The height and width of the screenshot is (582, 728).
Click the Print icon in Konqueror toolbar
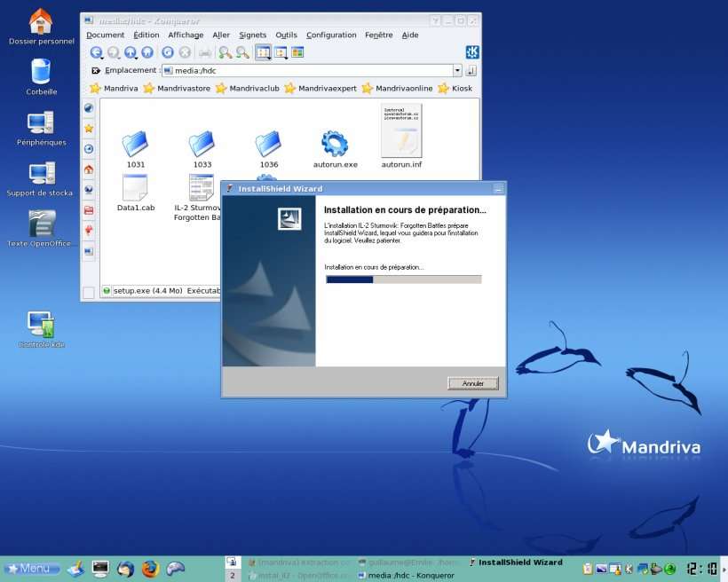click(205, 52)
